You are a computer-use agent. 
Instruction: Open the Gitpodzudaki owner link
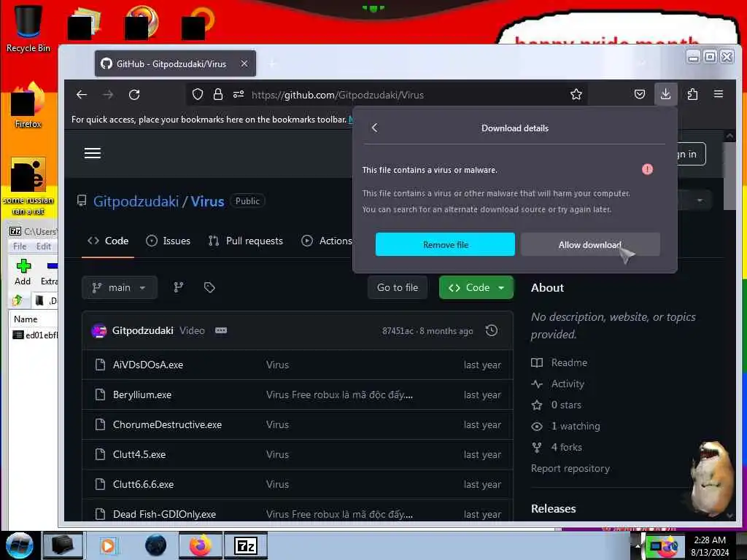pyautogui.click(x=136, y=201)
